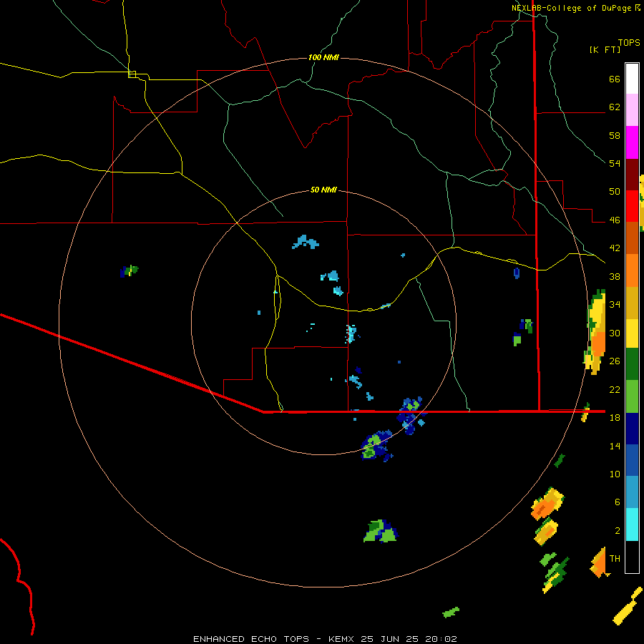Select the light green legend color band

point(632,396)
